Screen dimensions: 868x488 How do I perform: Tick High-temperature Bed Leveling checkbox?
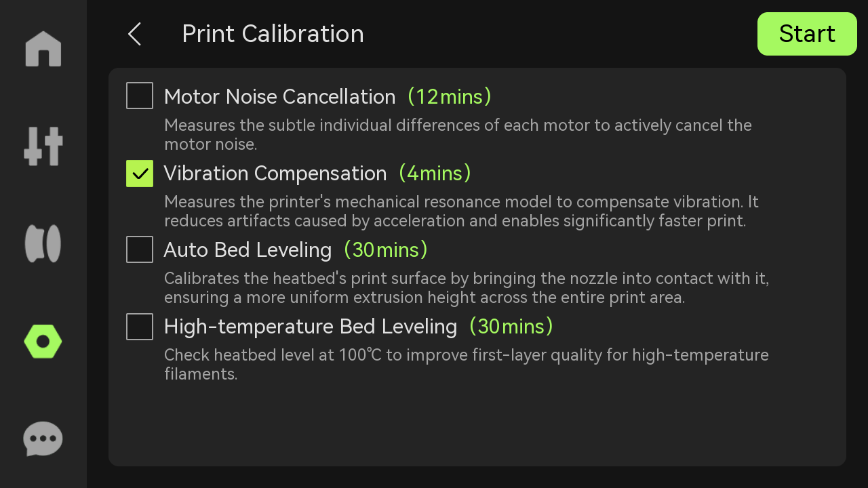[140, 327]
